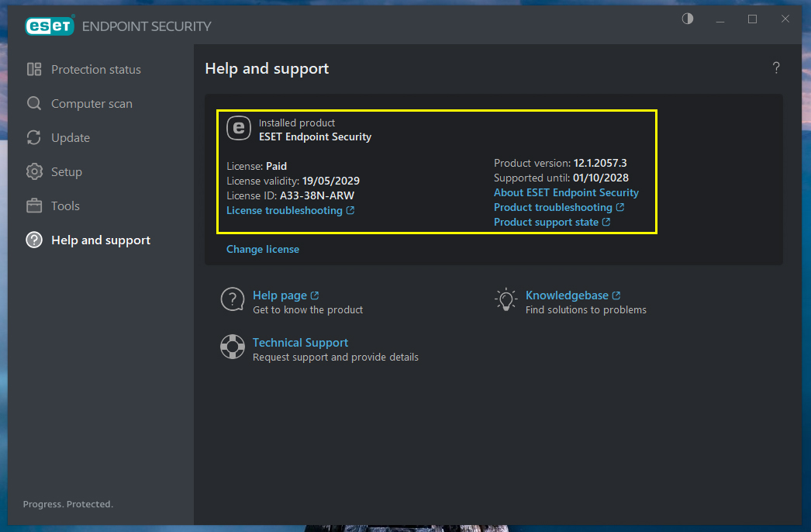Select Help and support in sidebar
The width and height of the screenshot is (811, 532).
[x=101, y=240]
